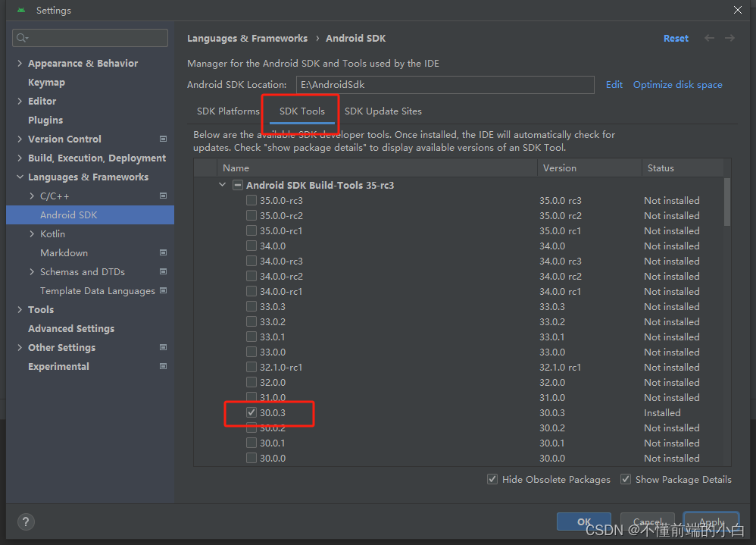Click the Edit SDK location link
Screen dimensions: 756x545
point(614,85)
